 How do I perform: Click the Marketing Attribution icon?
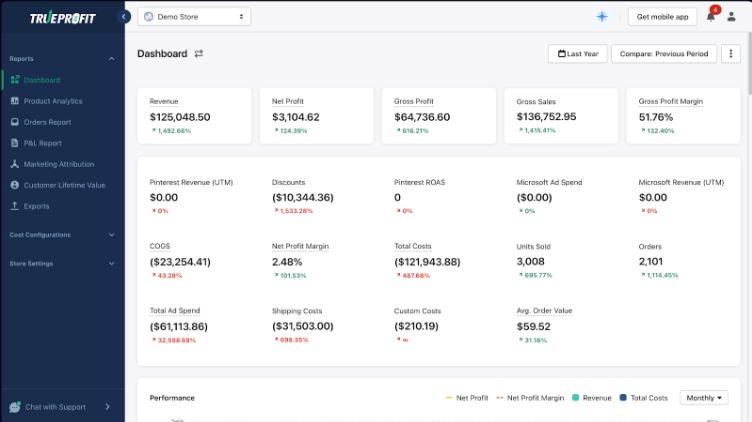click(15, 164)
